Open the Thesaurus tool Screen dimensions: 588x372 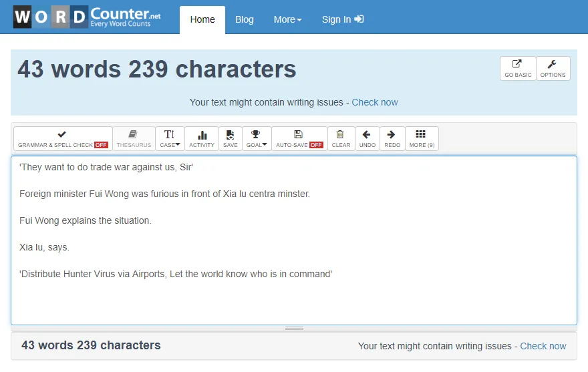click(x=134, y=139)
